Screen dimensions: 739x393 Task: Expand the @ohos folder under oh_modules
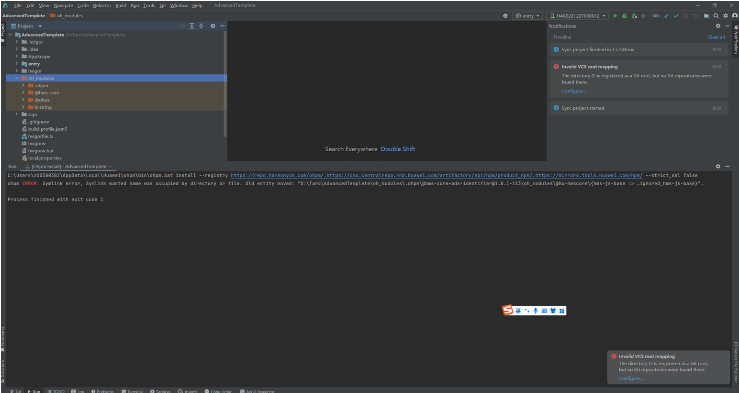point(23,100)
